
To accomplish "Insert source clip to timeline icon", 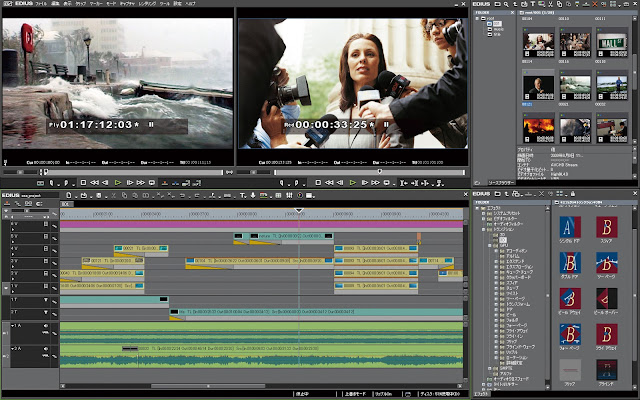I will [164, 183].
